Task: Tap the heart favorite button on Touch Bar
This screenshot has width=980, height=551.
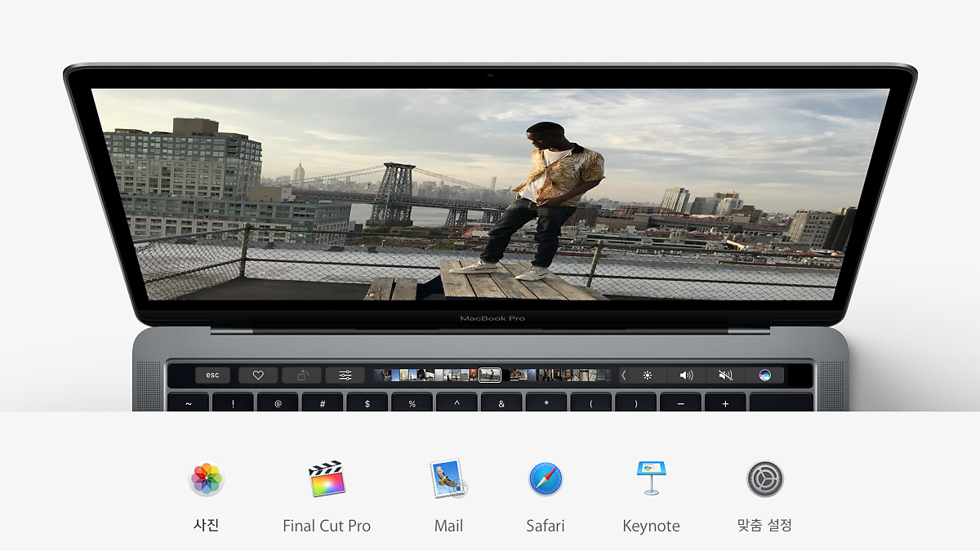Action: click(x=258, y=375)
